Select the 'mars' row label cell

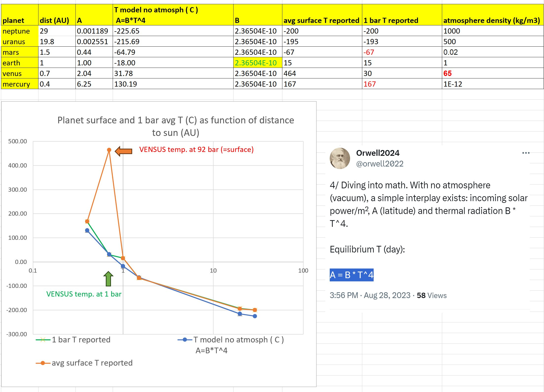point(20,52)
